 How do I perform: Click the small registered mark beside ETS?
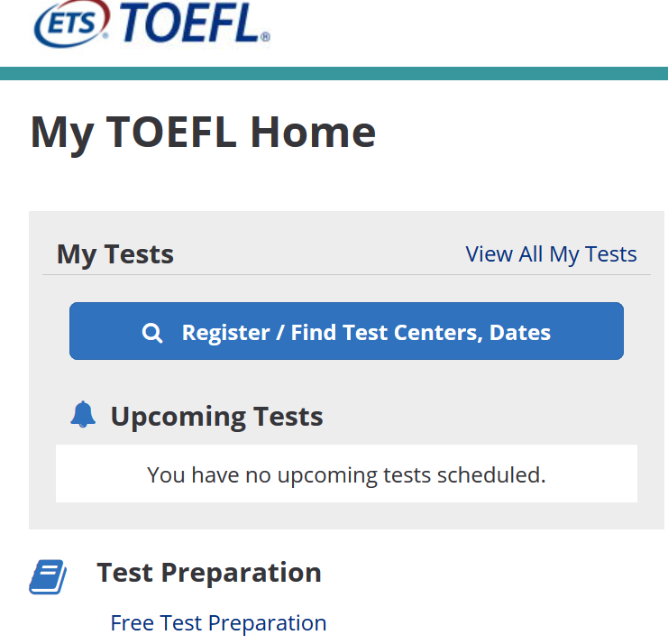tap(105, 36)
